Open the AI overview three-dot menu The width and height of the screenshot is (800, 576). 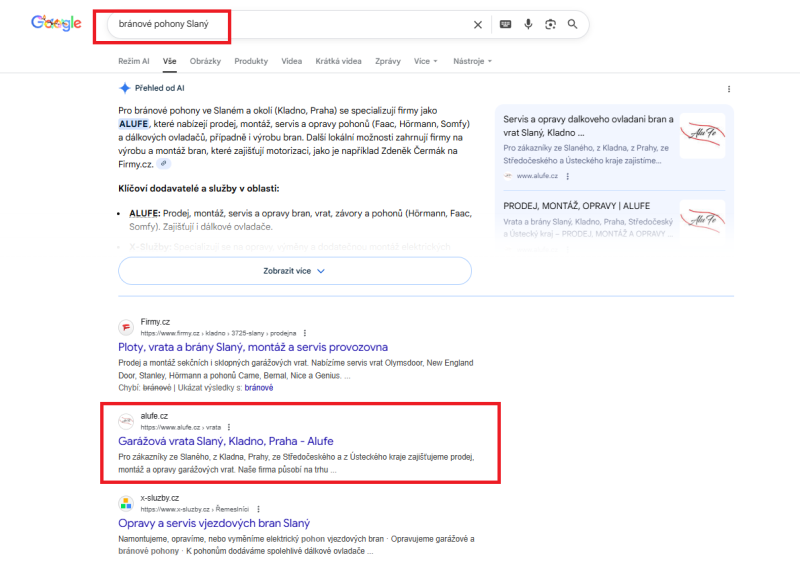(729, 89)
